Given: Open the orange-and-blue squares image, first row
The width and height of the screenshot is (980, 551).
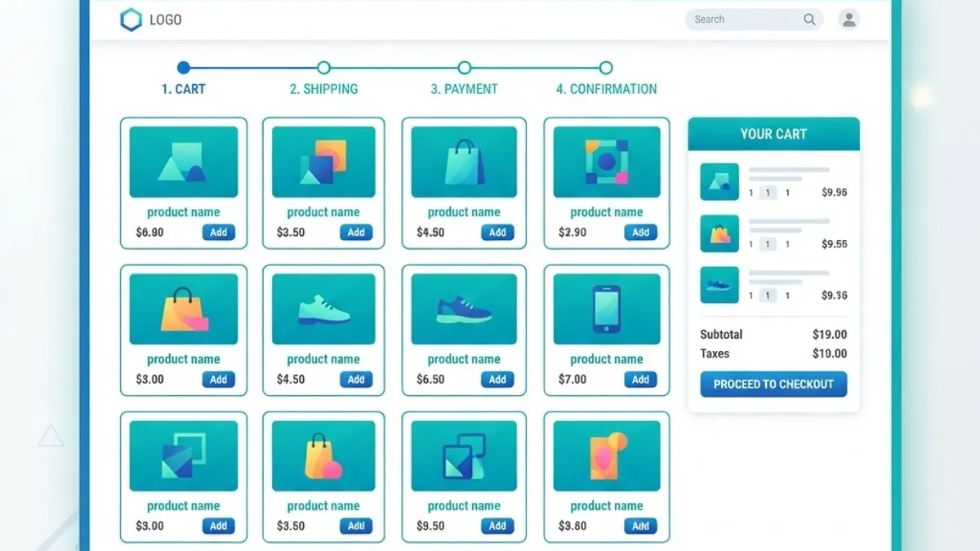Looking at the screenshot, I should (x=323, y=162).
